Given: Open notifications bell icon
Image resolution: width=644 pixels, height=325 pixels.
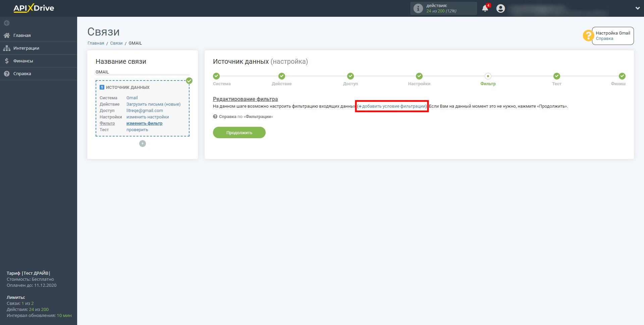Looking at the screenshot, I should click(x=485, y=8).
